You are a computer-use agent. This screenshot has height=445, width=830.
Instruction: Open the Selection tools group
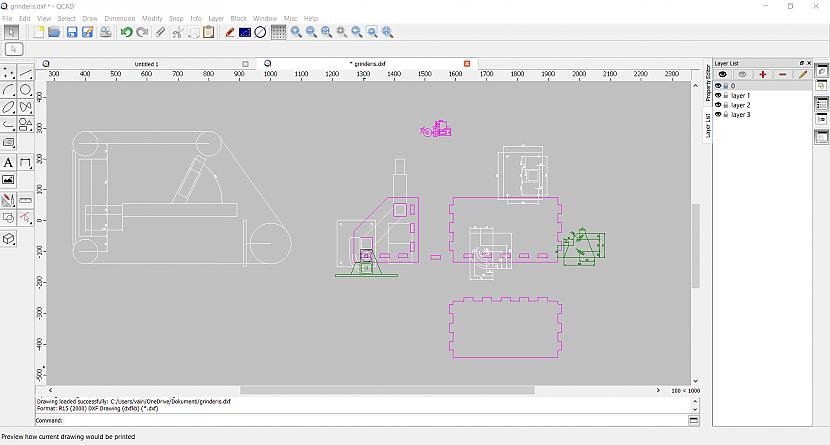[25, 217]
